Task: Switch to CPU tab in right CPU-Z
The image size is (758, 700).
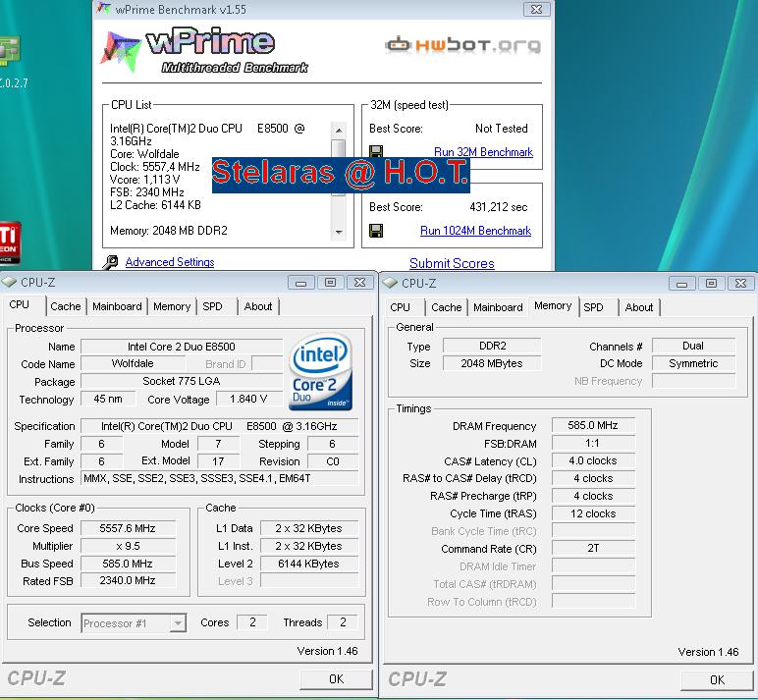Action: [401, 307]
